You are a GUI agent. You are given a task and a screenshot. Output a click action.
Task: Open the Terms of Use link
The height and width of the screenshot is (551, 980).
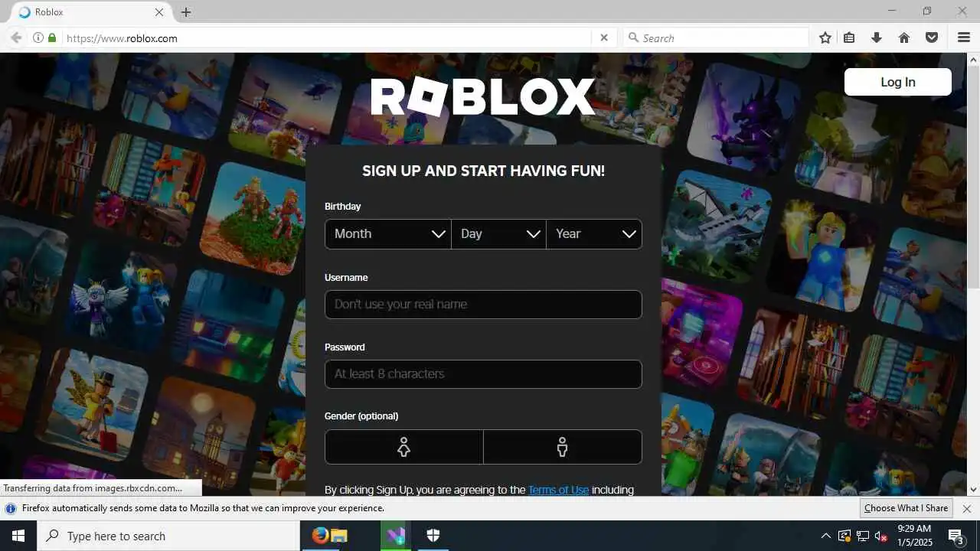[558, 490]
